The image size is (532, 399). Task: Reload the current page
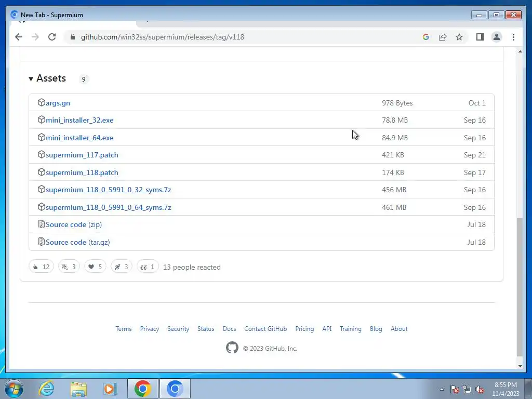52,37
